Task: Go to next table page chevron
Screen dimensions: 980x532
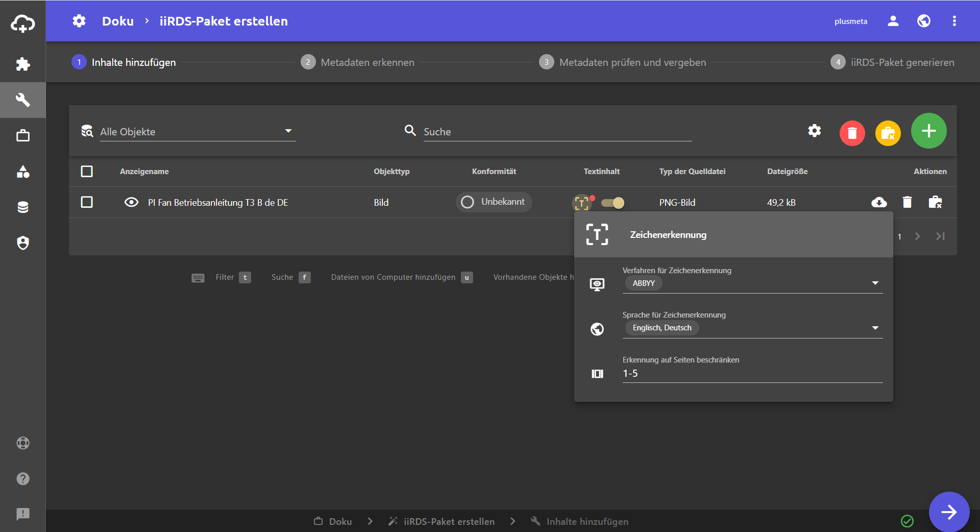Action: coord(917,236)
